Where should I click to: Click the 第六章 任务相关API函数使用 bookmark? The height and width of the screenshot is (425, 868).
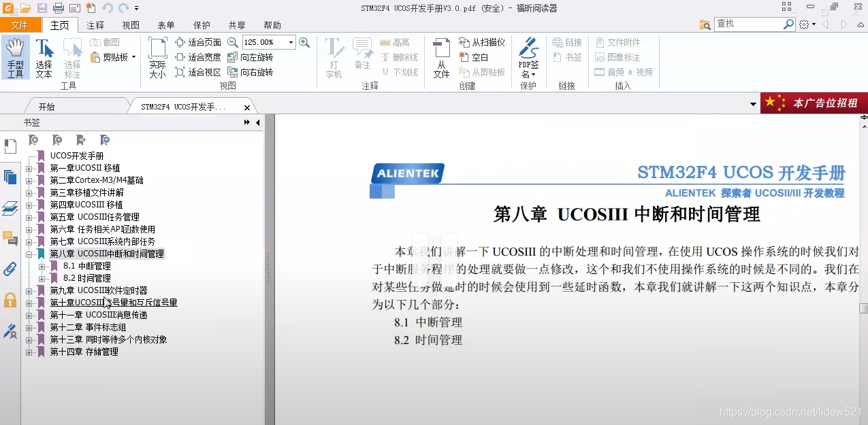[x=102, y=229]
